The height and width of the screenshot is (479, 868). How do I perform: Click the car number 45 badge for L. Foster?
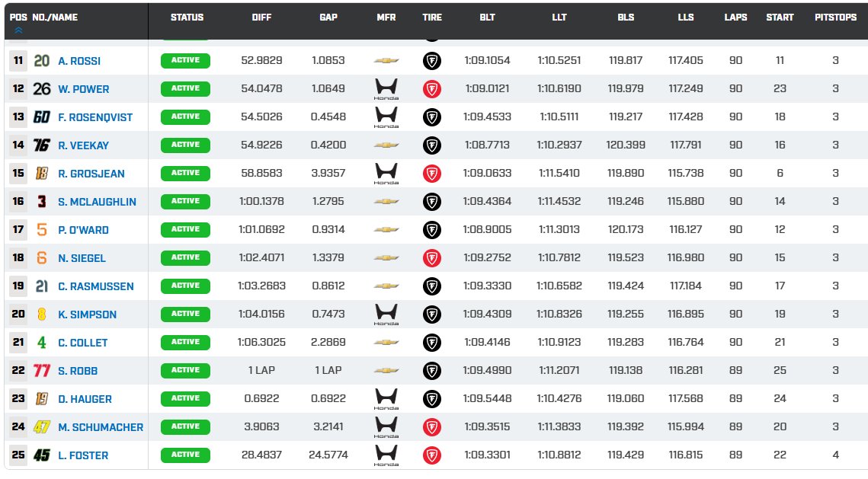pyautogui.click(x=42, y=455)
